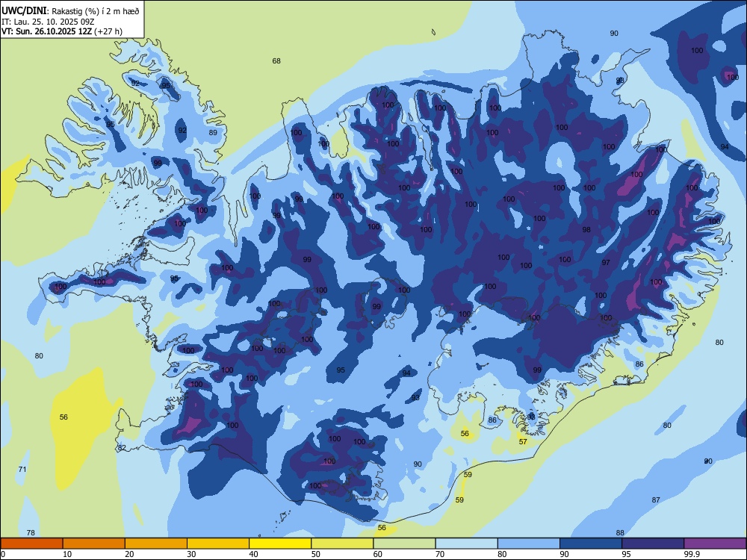
Task: Select the 40–50 bright yellow legend swatch
Action: pos(280,544)
